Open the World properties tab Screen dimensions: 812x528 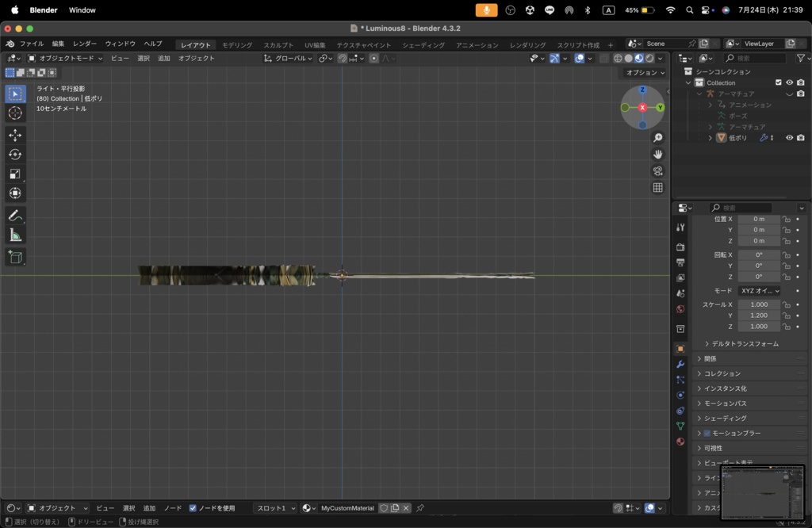click(x=680, y=309)
